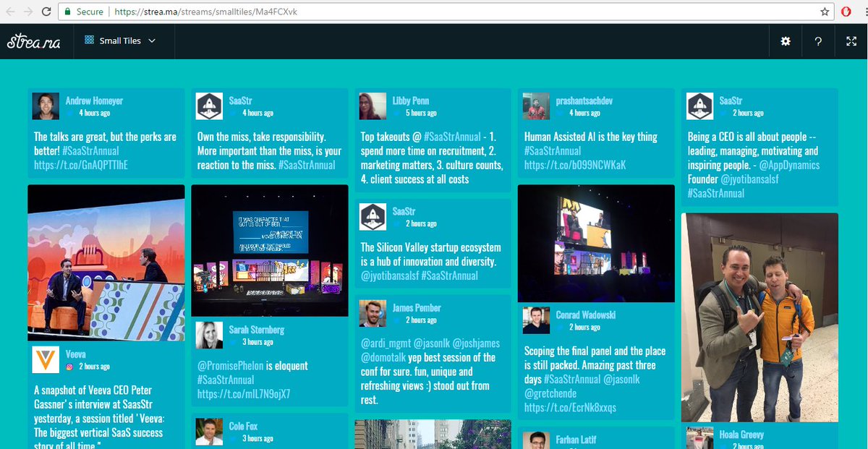The width and height of the screenshot is (868, 449).
Task: Click @PromisePhelon mention
Action: pyautogui.click(x=230, y=366)
